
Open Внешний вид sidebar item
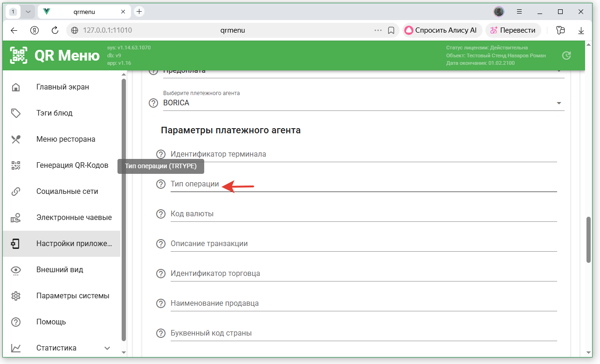point(59,270)
